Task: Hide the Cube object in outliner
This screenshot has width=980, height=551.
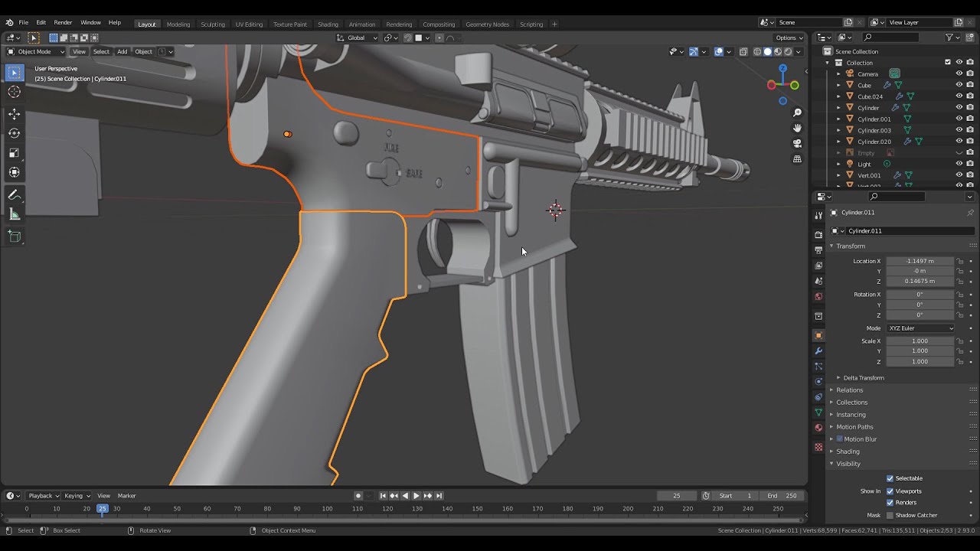Action: pyautogui.click(x=959, y=85)
